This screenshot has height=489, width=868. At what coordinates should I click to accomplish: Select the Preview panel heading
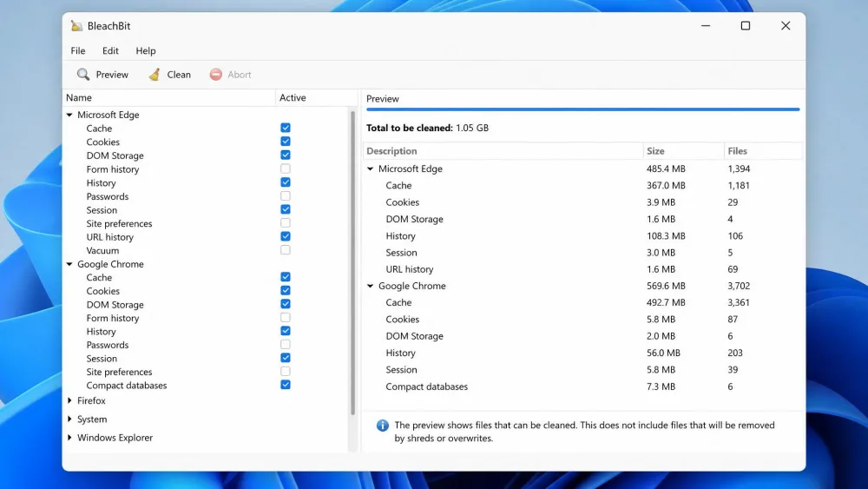(x=383, y=98)
